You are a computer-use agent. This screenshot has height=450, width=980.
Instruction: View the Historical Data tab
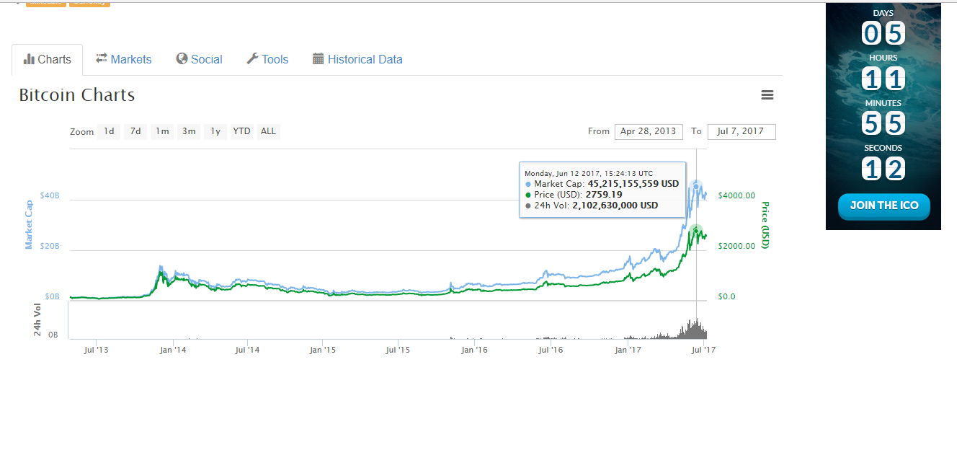pyautogui.click(x=357, y=59)
